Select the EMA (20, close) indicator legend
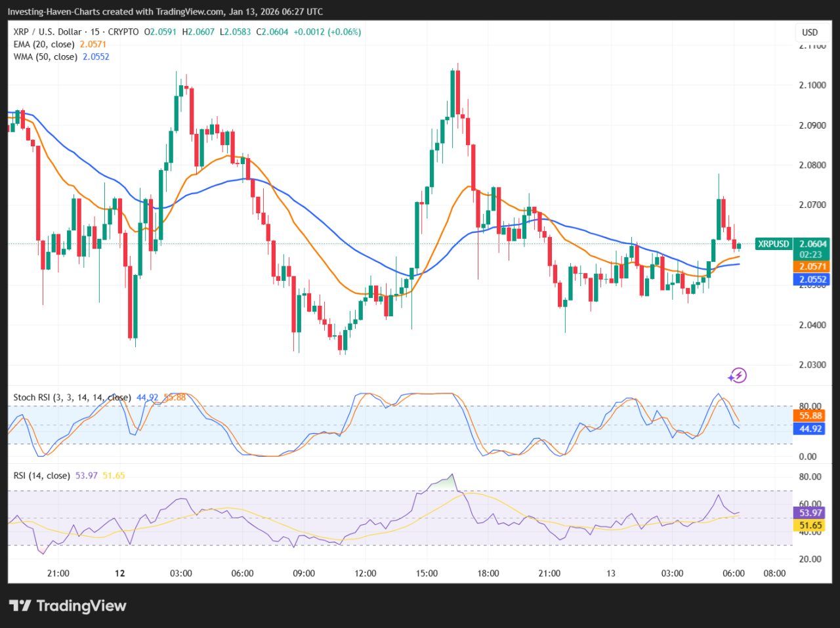The height and width of the screenshot is (628, 840). (44, 44)
